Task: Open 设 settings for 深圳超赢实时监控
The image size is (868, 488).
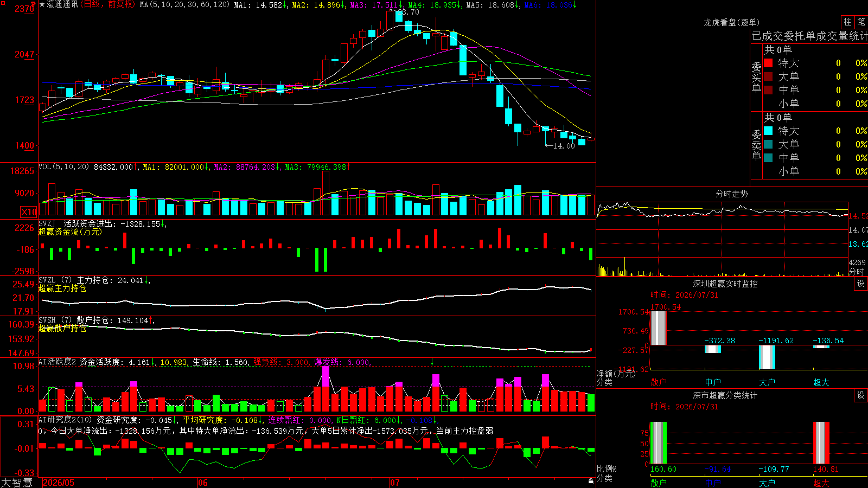Action: pos(861,284)
